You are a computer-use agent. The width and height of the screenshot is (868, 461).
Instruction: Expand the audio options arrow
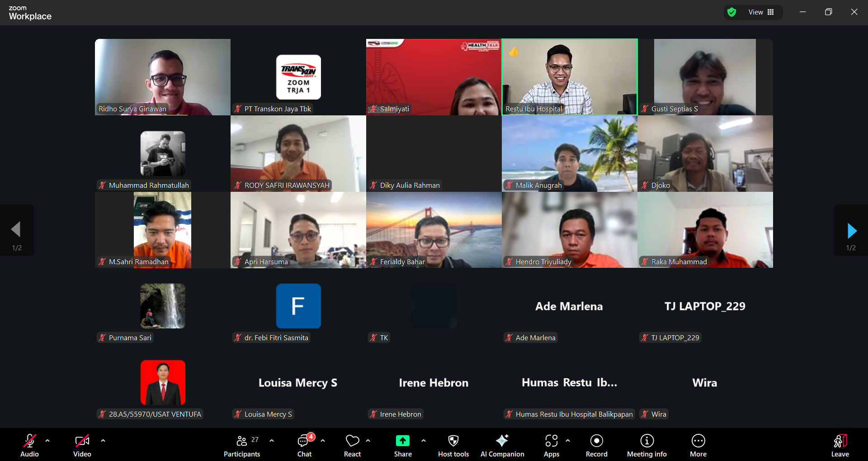47,440
